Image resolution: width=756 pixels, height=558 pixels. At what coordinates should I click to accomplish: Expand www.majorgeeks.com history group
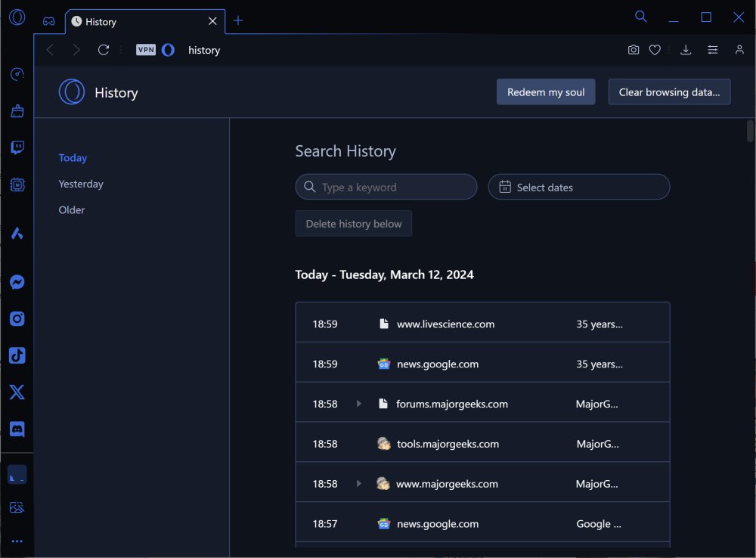point(358,483)
